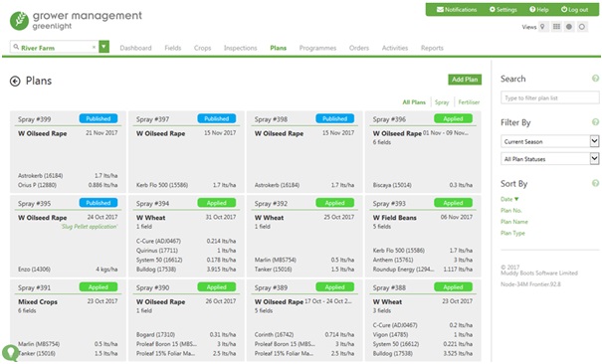Open the Fields tab
Screen dimensions: 602x364
pos(173,48)
